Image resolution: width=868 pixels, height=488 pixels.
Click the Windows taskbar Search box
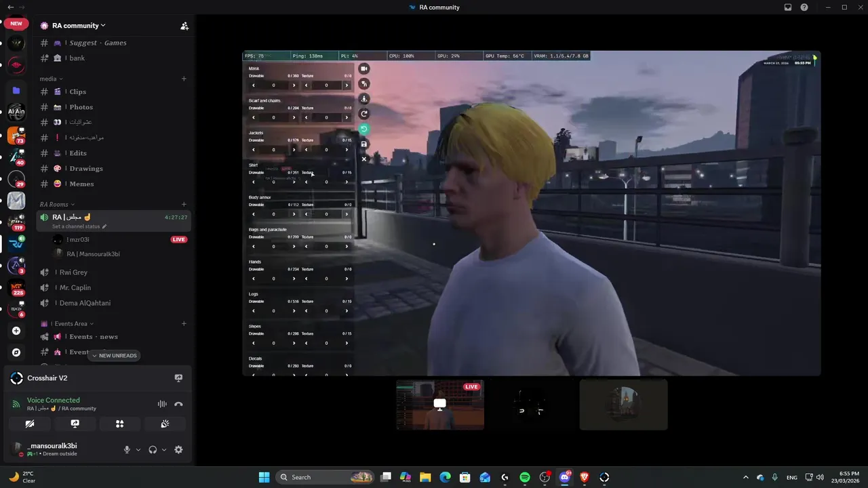tap(325, 477)
